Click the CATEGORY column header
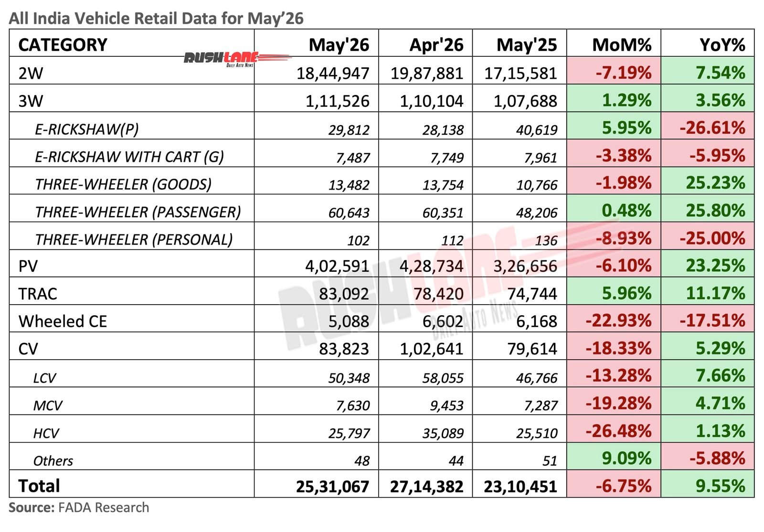The height and width of the screenshot is (532, 764). (63, 45)
